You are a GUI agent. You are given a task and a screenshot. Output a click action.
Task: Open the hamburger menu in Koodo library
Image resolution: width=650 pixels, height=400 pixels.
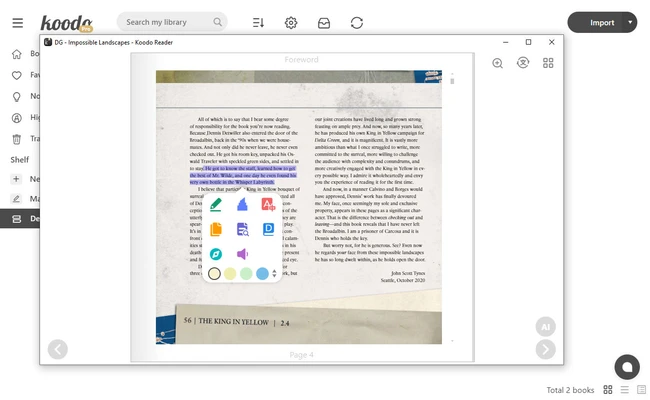coord(17,23)
